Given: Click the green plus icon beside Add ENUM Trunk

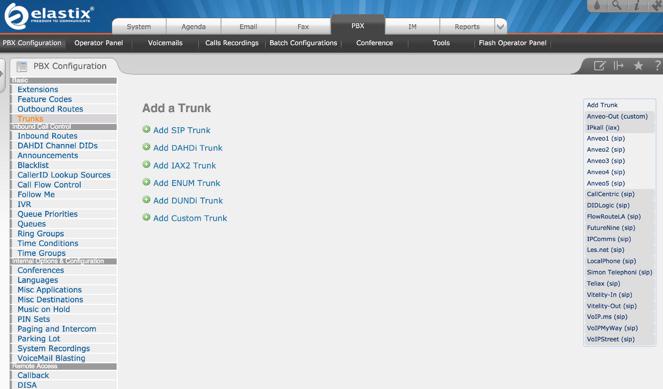Looking at the screenshot, I should pyautogui.click(x=146, y=182).
